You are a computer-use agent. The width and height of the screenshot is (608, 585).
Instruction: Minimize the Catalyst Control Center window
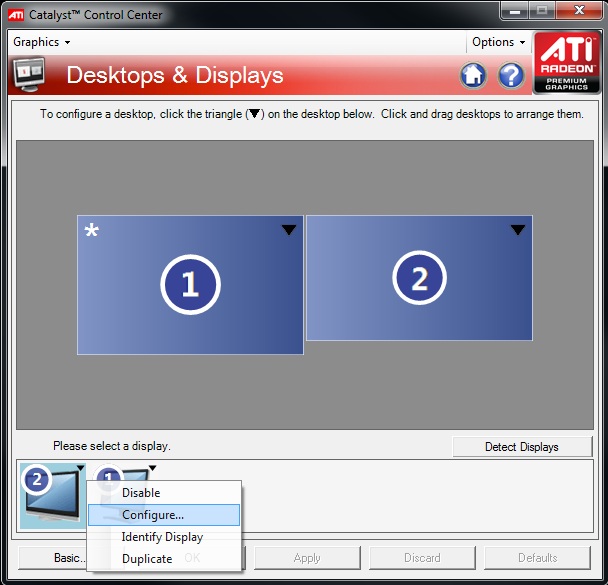click(x=515, y=10)
